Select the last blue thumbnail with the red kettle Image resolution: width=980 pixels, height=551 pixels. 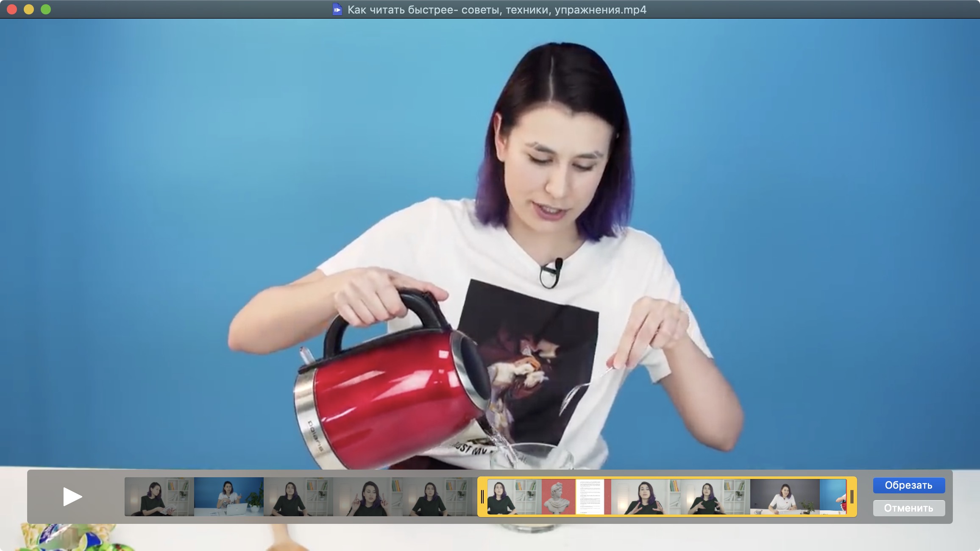(833, 497)
